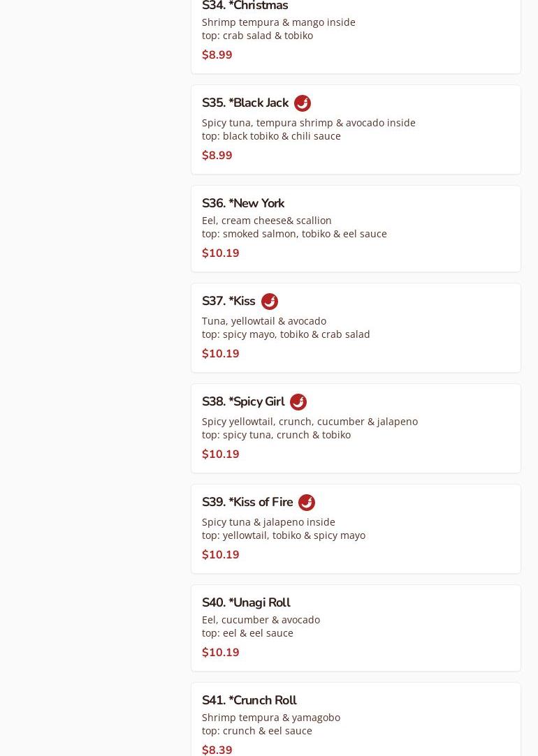Screen dimensions: 538x756
Task: Click the Christmas roll $8.99 price
Action: [x=217, y=54]
